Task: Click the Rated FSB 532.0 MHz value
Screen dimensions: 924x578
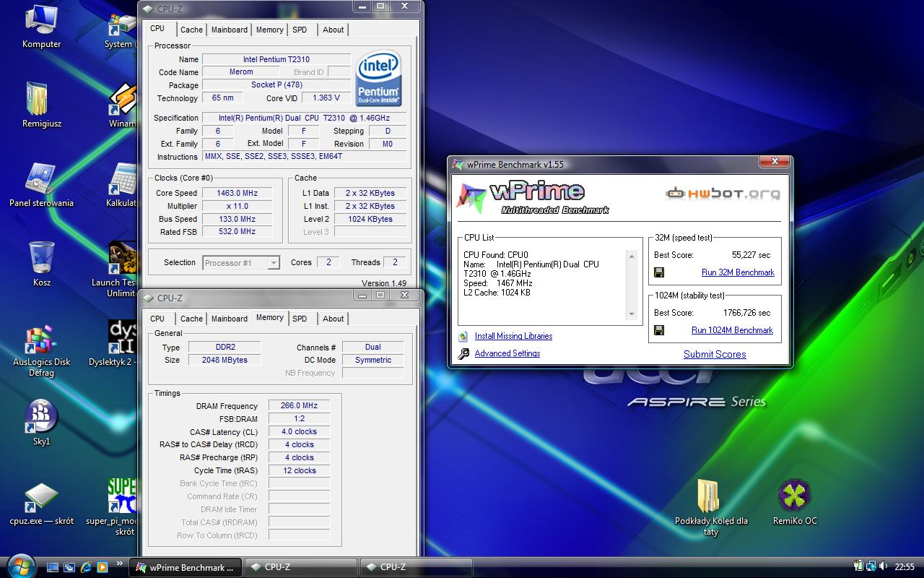Action: (x=237, y=232)
